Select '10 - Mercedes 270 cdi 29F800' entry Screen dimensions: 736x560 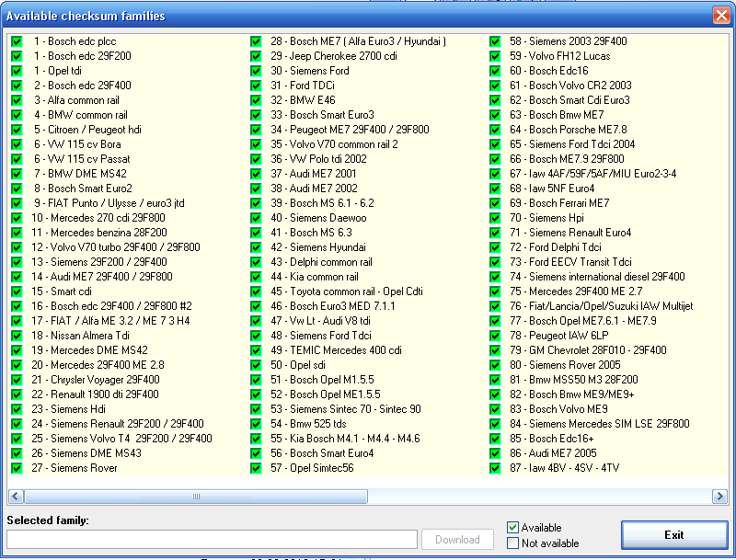(x=98, y=218)
